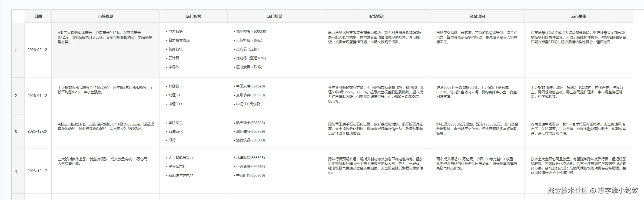644x200 pixels.
Task: Click the 北证50 list item
Action: (x=173, y=95)
